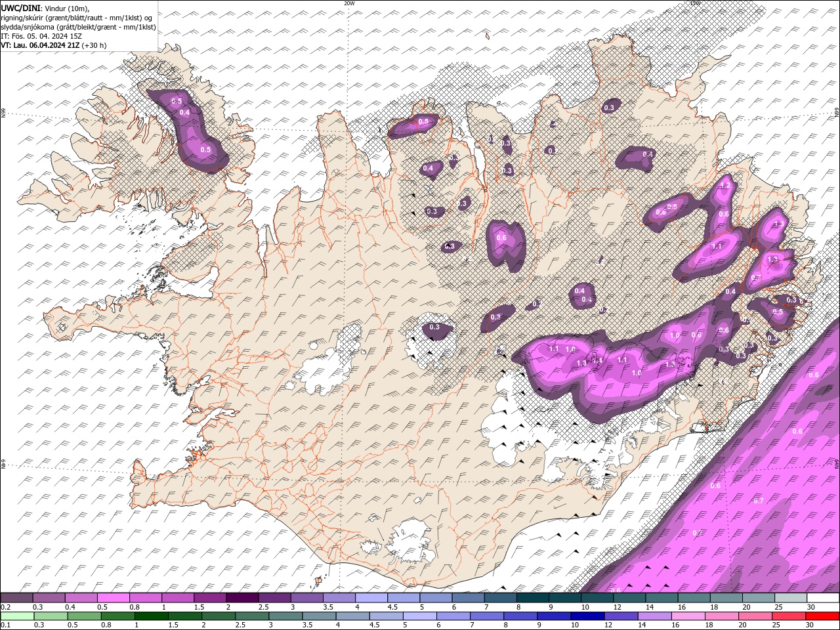Select the lavender upper-row swatch between 3.5 and 4
This screenshot has width=840, height=630.
(339, 598)
